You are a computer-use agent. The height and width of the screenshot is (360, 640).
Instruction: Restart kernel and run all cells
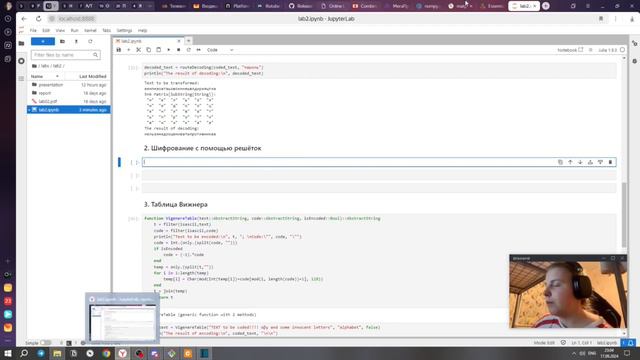pyautogui.click(x=199, y=50)
